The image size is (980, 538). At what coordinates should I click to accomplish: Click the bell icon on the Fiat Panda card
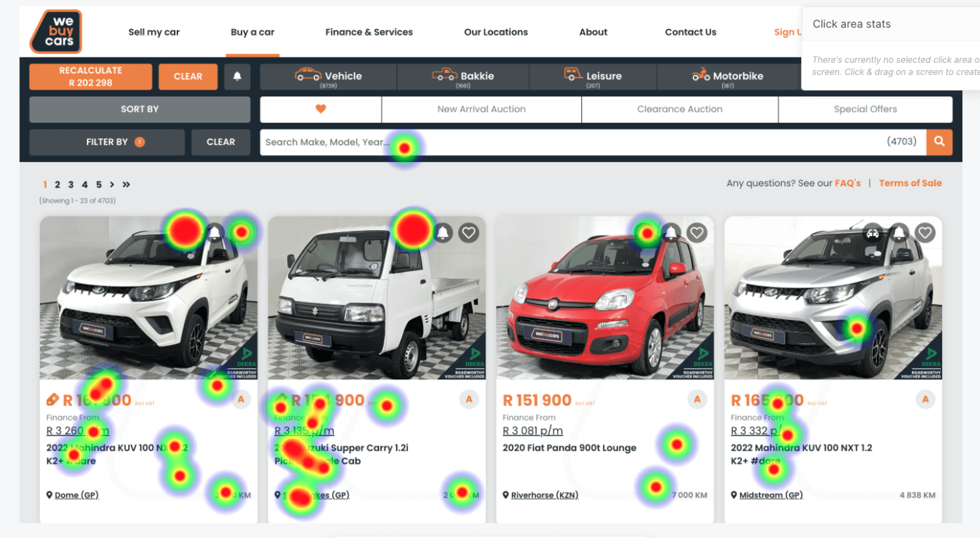671,232
